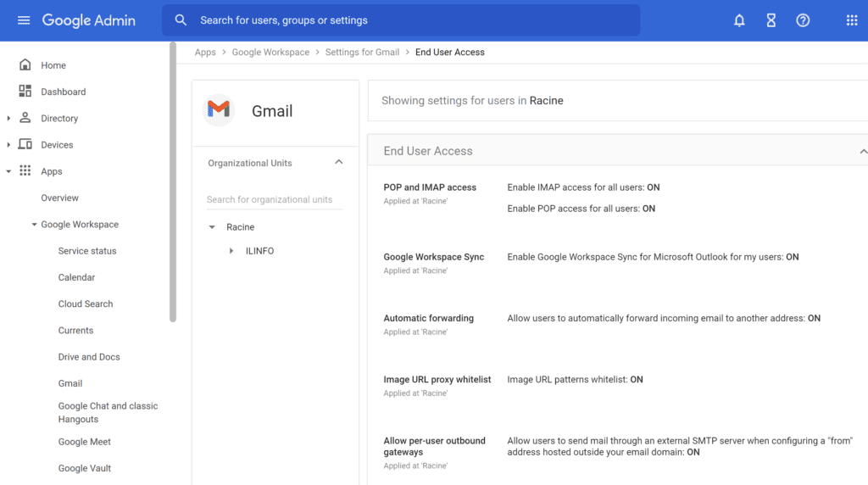Viewport: 868px width, 485px height.
Task: Open Automatic forwarding setting
Action: click(x=428, y=318)
